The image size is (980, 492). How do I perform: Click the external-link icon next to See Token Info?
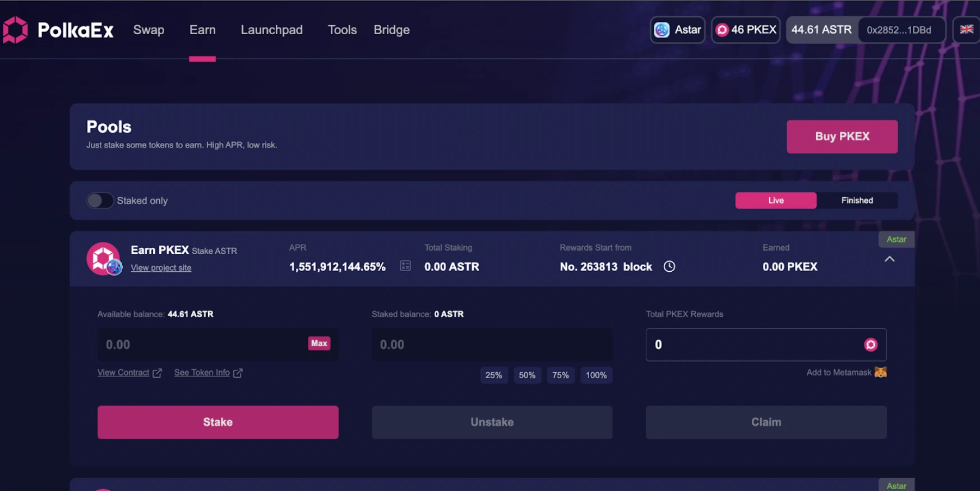(238, 373)
